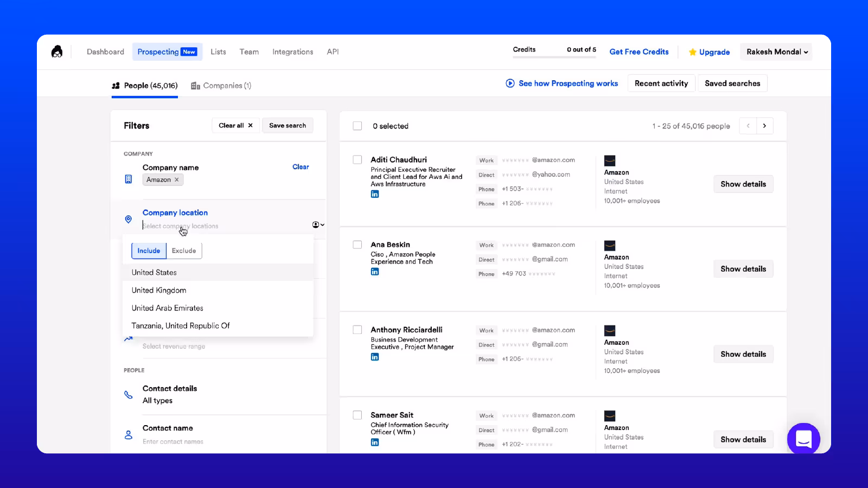
Task: Click the app logo icon in header
Action: 57,52
